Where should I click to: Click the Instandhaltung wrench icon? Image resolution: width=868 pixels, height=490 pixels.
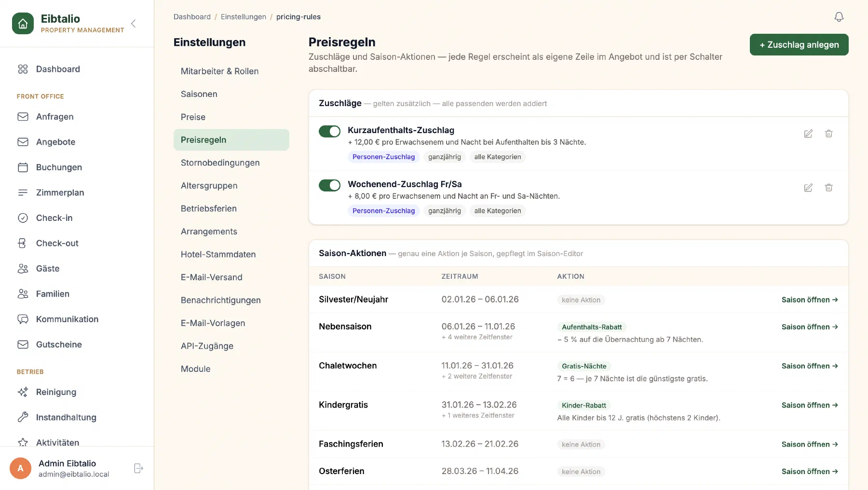[x=23, y=417]
